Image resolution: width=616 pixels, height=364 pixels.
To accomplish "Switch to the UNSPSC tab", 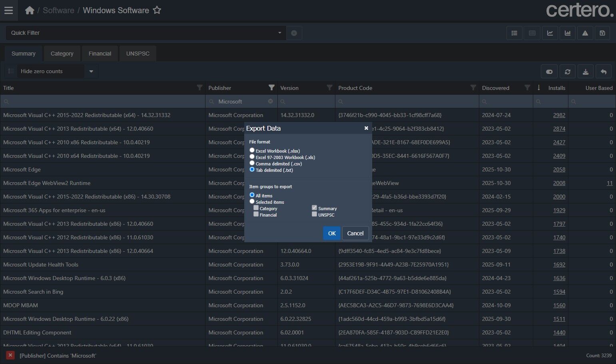I will (138, 54).
